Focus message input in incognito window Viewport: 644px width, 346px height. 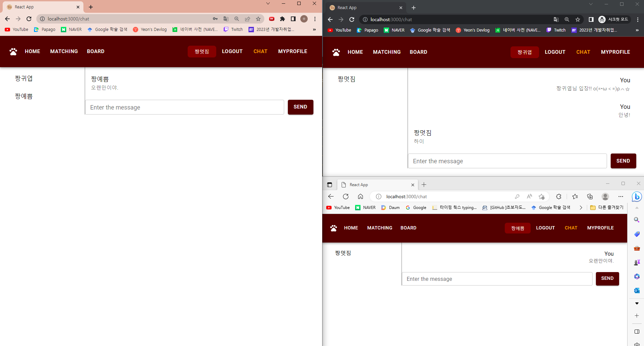[x=507, y=161]
